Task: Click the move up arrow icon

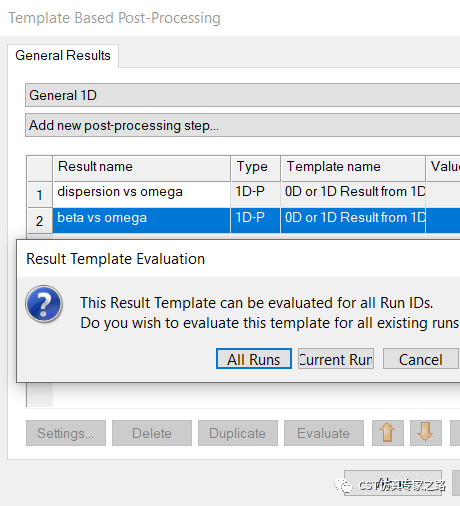Action: point(388,433)
